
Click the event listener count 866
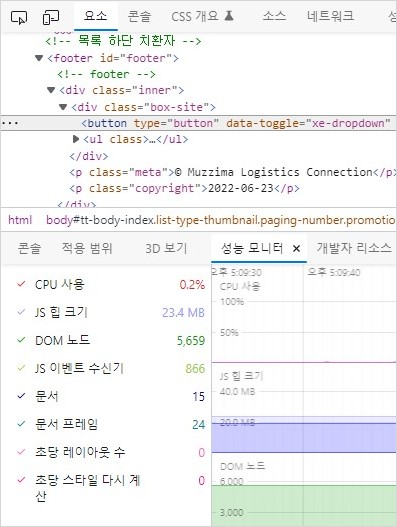pos(195,369)
